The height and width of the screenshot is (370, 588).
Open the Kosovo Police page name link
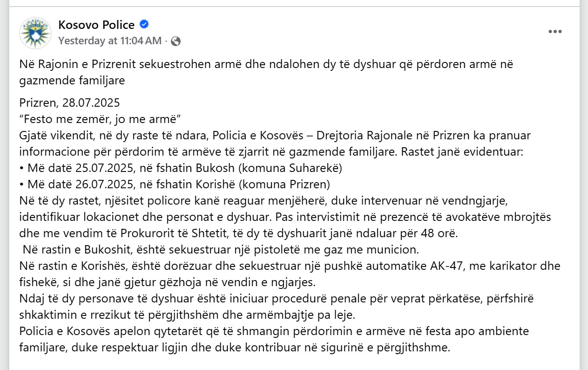click(x=96, y=25)
